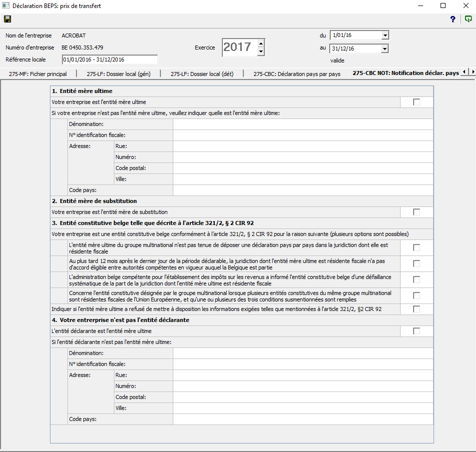Screen dimensions: 476x452
Task: Click the company name 'ACROBAT'
Action: click(74, 35)
